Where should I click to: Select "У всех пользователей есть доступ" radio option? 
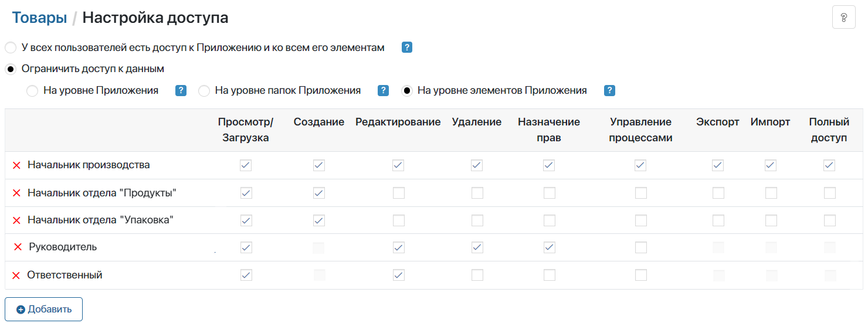(x=11, y=48)
